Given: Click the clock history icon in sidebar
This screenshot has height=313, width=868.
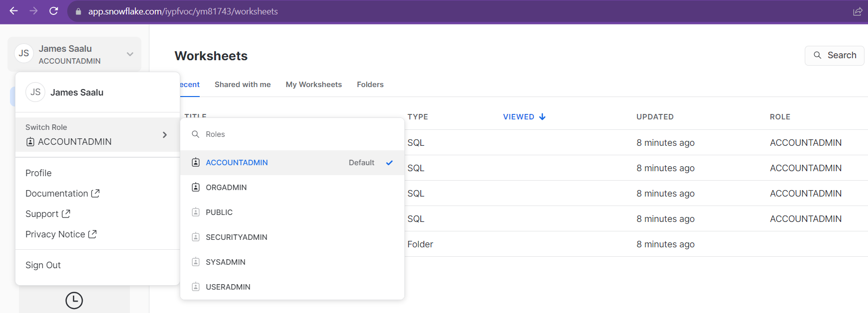Looking at the screenshot, I should point(74,300).
